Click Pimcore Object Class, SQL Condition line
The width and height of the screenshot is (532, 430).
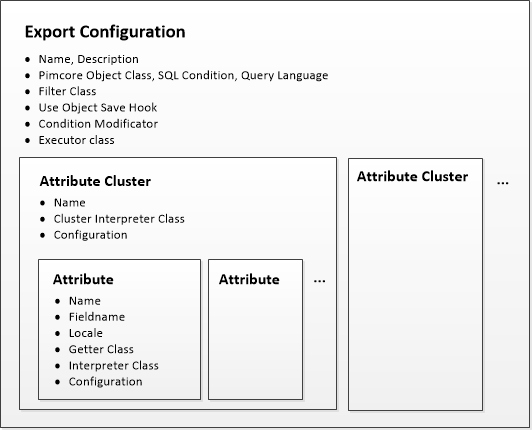tap(183, 75)
